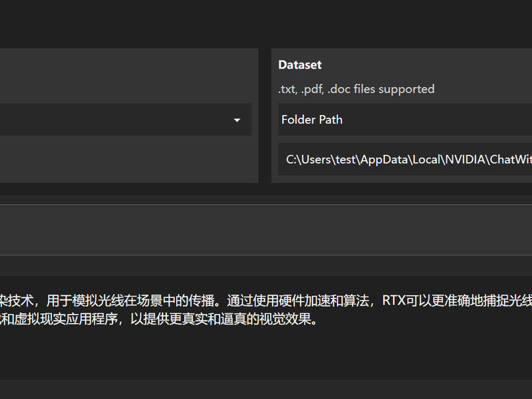
Task: Click the first line of Chinese response
Action: pyautogui.click(x=266, y=301)
